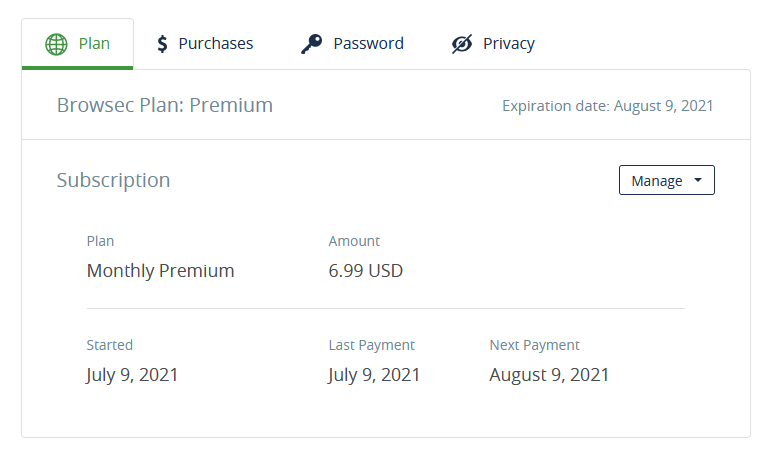This screenshot has height=451, width=778.
Task: Click the Browsec Plan: Premium heading
Action: [x=165, y=105]
